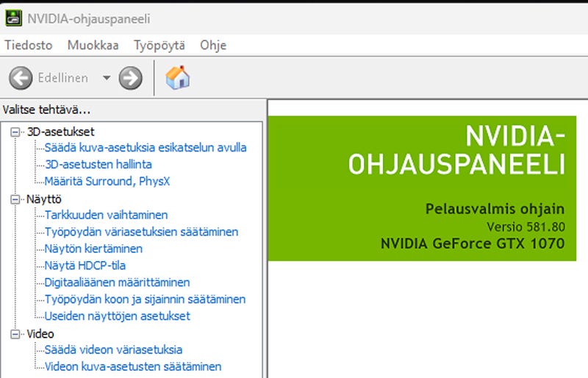
Task: Click the 3D-asetukset group label
Action: [x=61, y=132]
